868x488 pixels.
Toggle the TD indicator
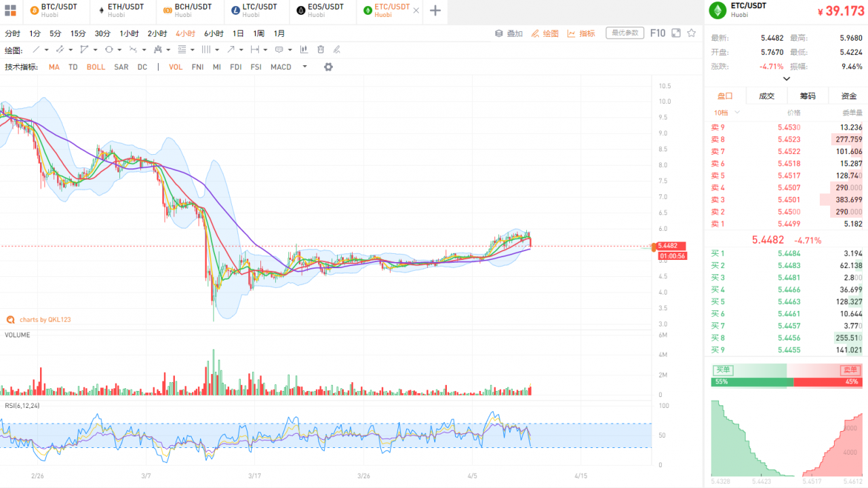(73, 67)
